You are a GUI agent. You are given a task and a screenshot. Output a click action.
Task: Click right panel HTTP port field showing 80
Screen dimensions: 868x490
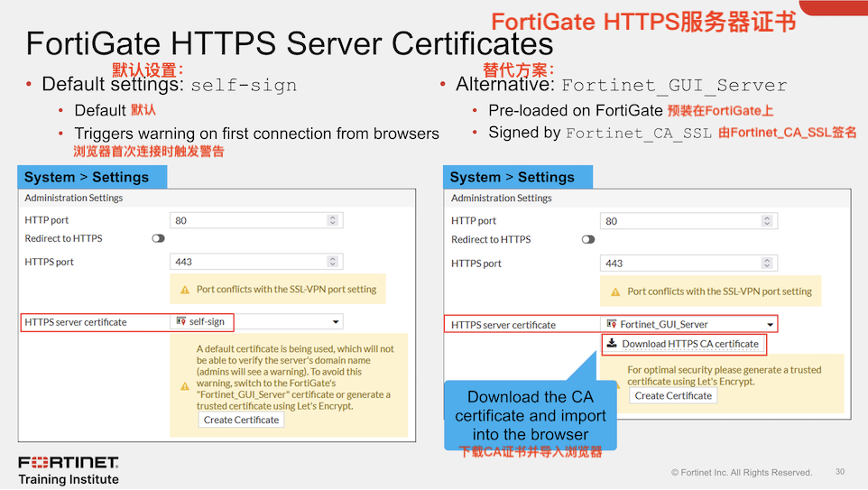coord(688,221)
